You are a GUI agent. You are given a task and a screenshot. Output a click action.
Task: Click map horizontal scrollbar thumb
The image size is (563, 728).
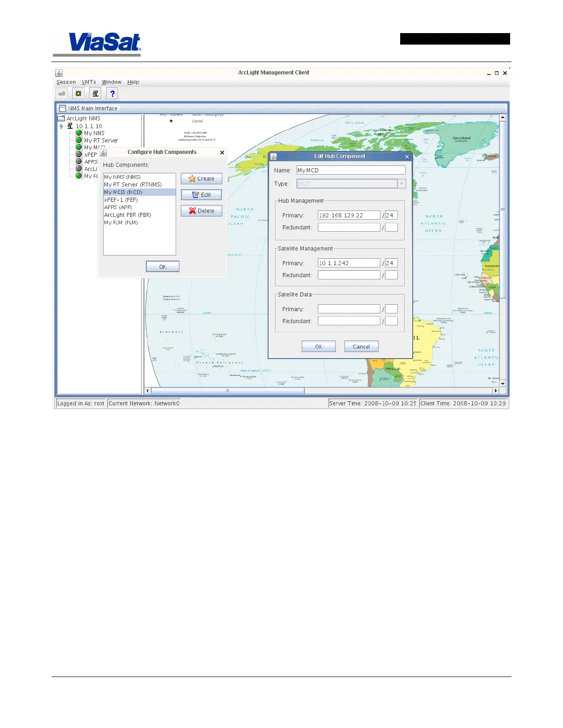point(228,391)
